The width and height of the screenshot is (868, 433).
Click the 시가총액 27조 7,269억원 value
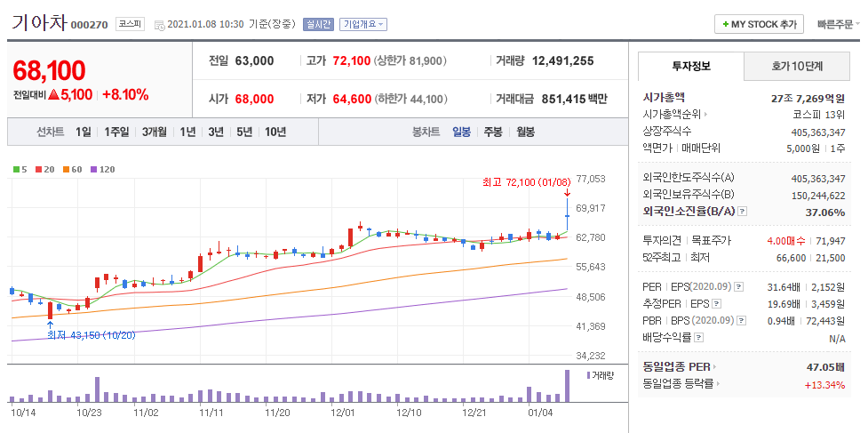(808, 99)
